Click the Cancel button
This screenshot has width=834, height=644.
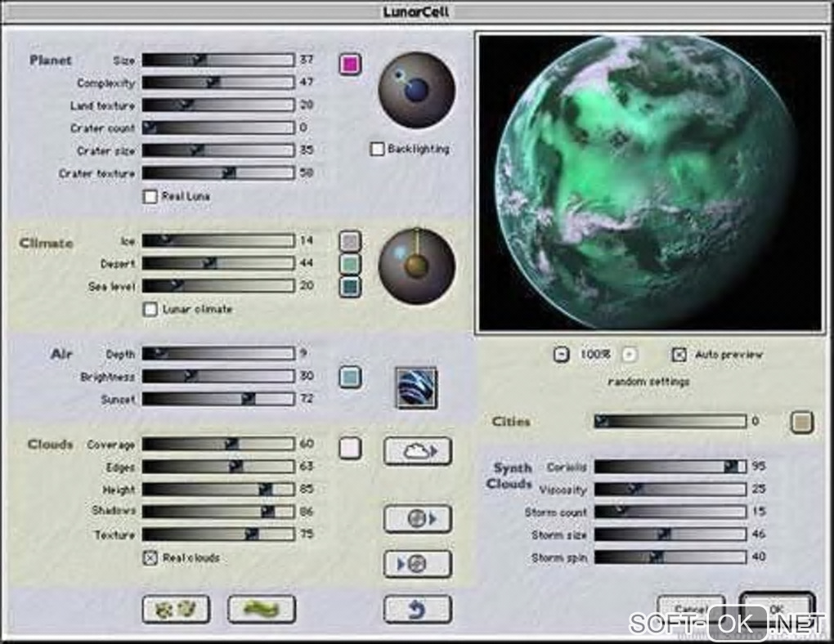tap(691, 609)
